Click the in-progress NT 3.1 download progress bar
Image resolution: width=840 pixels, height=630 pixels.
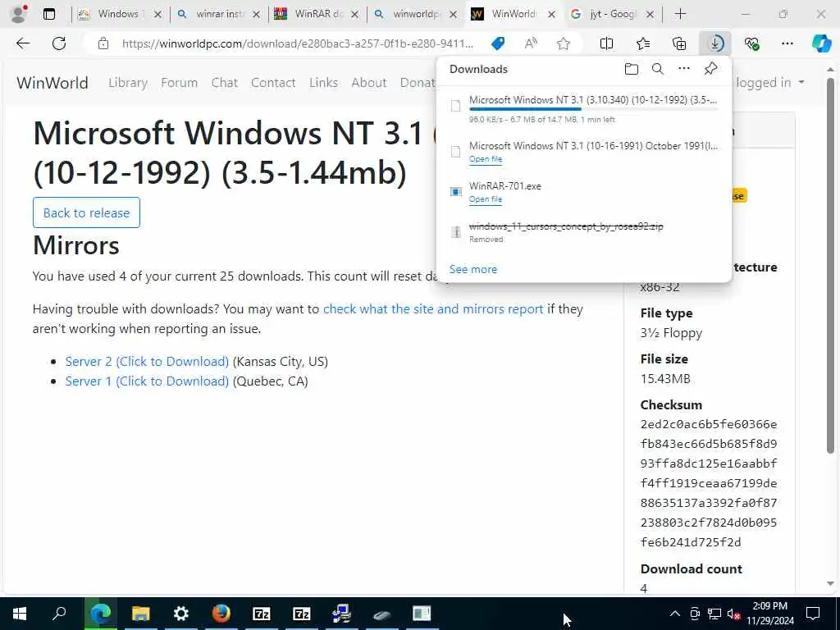click(x=593, y=109)
